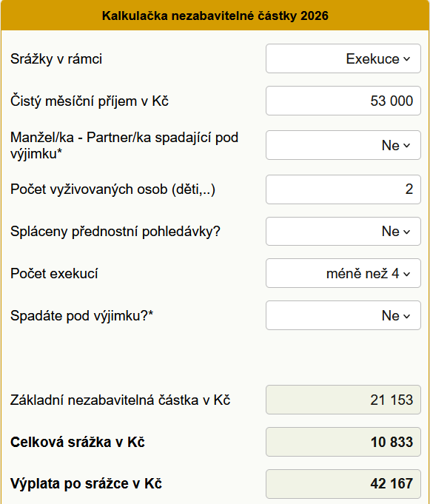Click the Čistý měsíční příjem v Kč label
The width and height of the screenshot is (430, 504).
tap(90, 101)
